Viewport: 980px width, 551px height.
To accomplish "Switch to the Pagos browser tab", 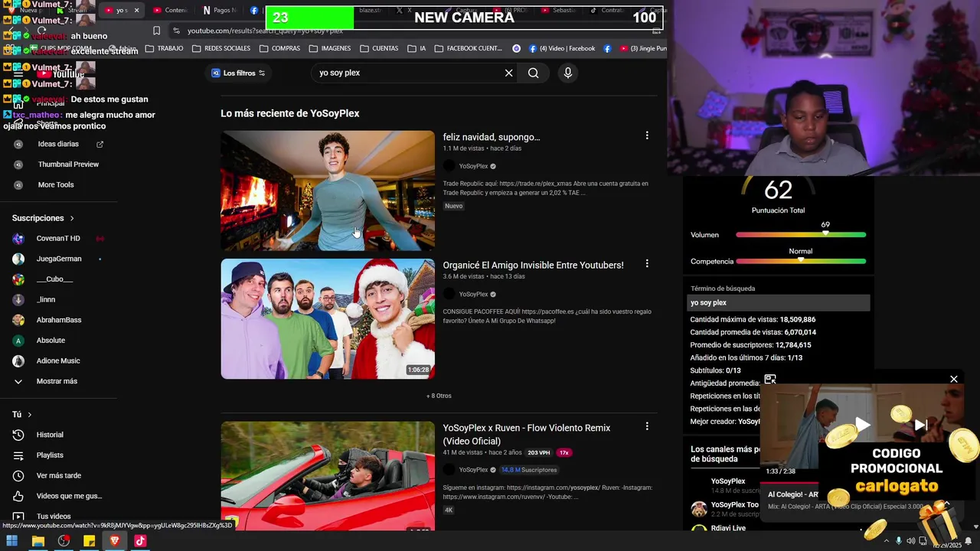I will click(220, 10).
